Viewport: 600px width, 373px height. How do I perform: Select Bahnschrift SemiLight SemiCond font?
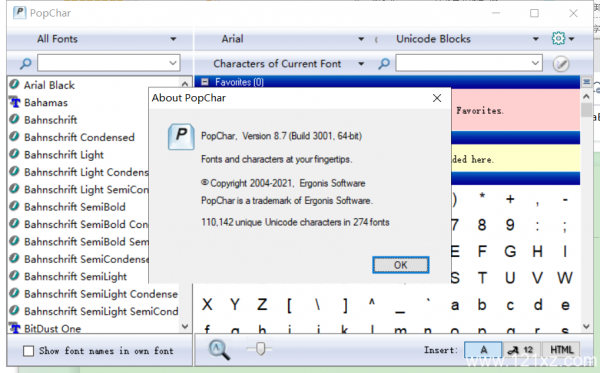(x=101, y=311)
